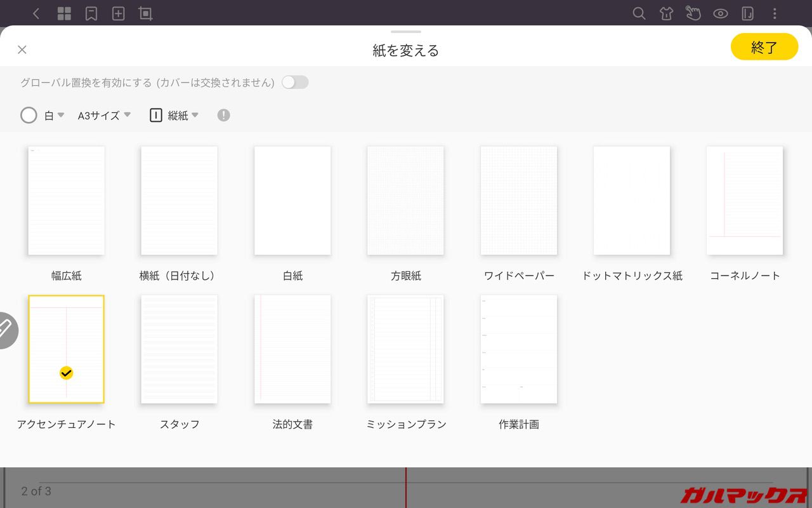Click the white color circle swatch

point(29,115)
